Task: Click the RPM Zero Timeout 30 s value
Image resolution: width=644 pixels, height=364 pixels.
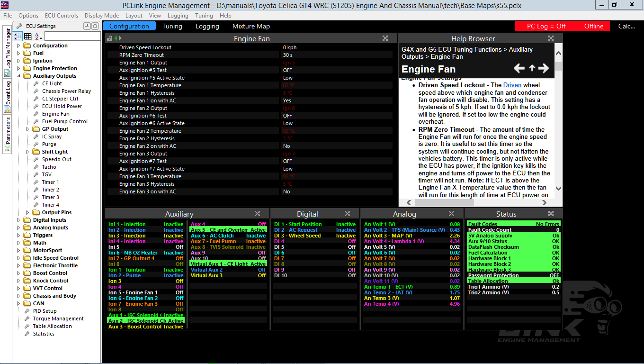Action: (337, 55)
